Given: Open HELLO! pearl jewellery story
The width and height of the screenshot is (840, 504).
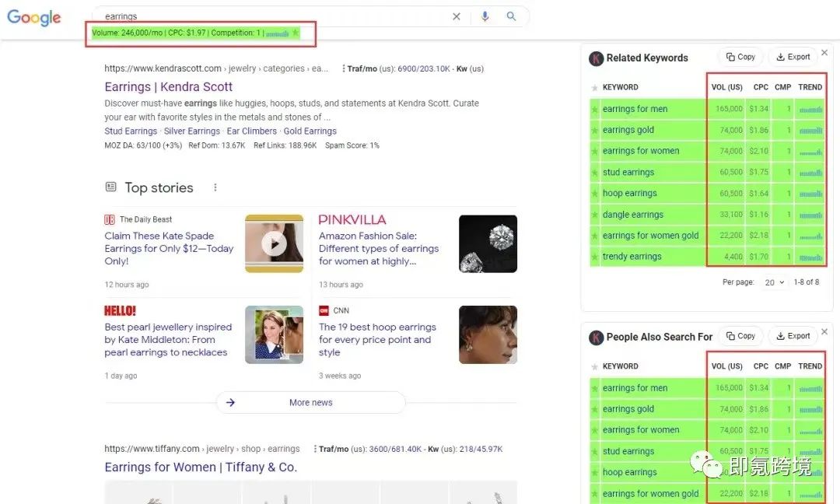Looking at the screenshot, I should click(x=168, y=340).
